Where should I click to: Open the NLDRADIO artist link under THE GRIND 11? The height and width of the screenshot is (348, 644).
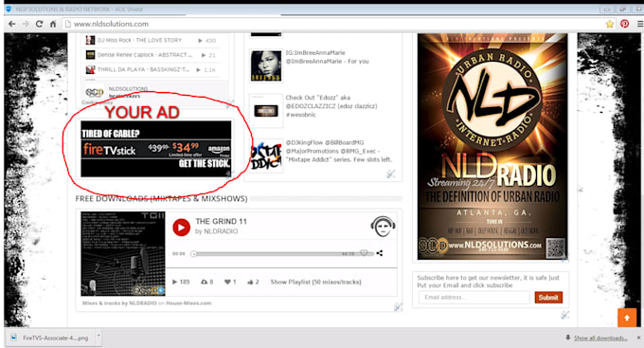pyautogui.click(x=221, y=231)
